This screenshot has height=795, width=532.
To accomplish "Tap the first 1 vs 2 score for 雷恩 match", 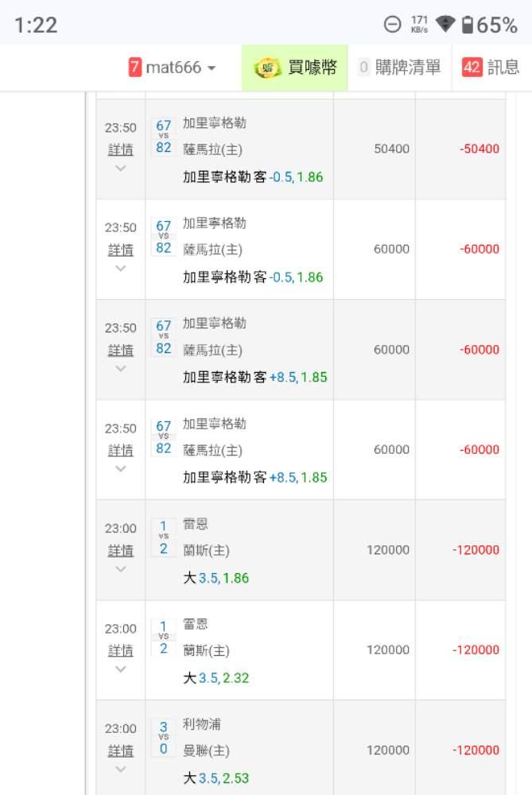I will tap(164, 537).
